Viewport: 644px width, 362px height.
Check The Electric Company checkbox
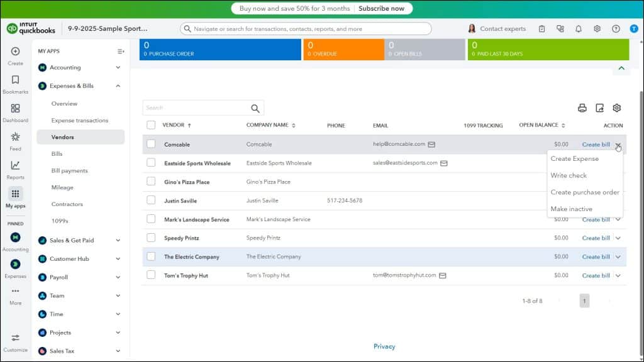(x=151, y=256)
